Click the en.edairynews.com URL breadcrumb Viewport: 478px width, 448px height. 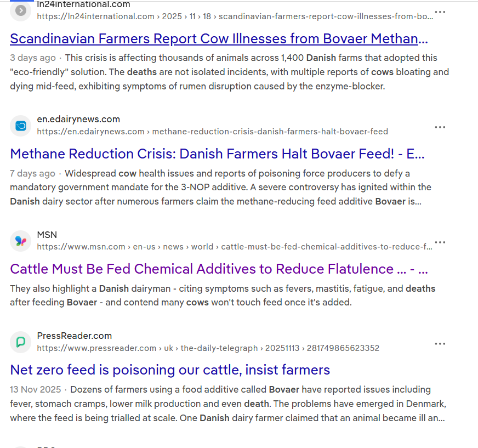[x=212, y=132]
